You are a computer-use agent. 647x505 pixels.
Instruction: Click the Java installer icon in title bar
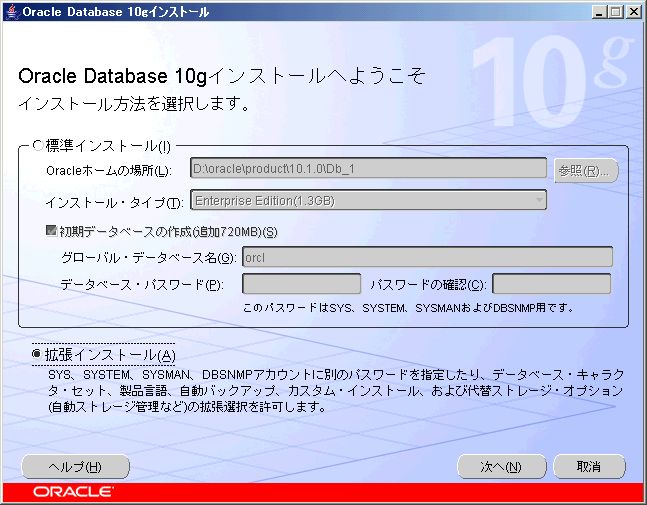point(12,12)
